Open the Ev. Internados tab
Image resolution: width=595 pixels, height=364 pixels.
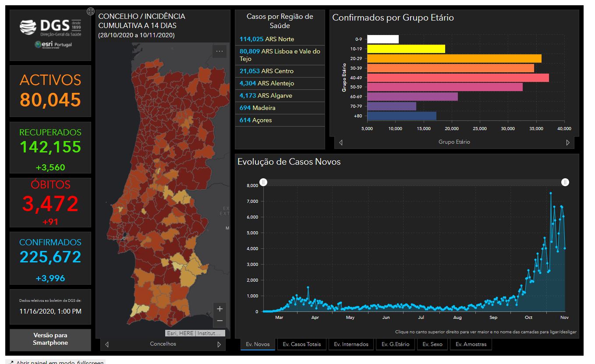point(351,344)
